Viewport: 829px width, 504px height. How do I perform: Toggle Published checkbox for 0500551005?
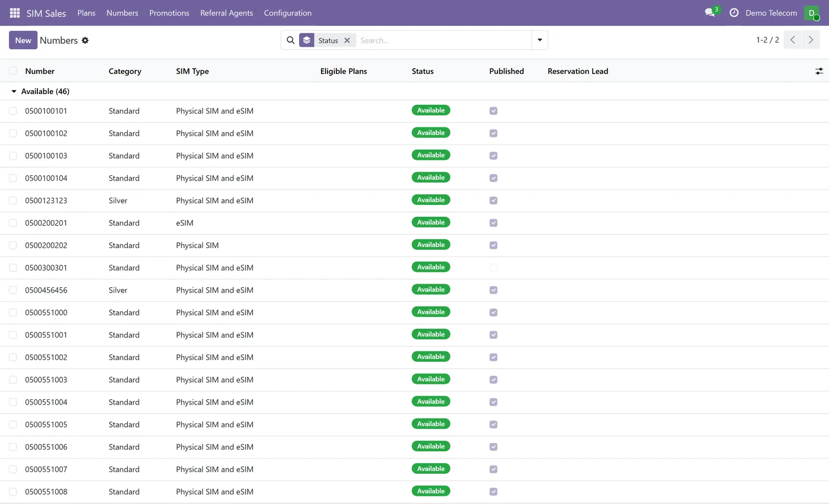coord(493,425)
